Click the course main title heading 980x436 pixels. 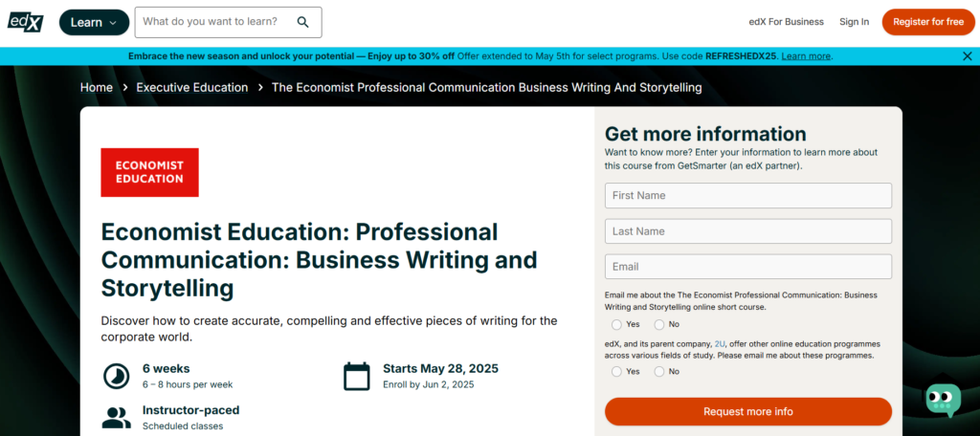click(320, 260)
